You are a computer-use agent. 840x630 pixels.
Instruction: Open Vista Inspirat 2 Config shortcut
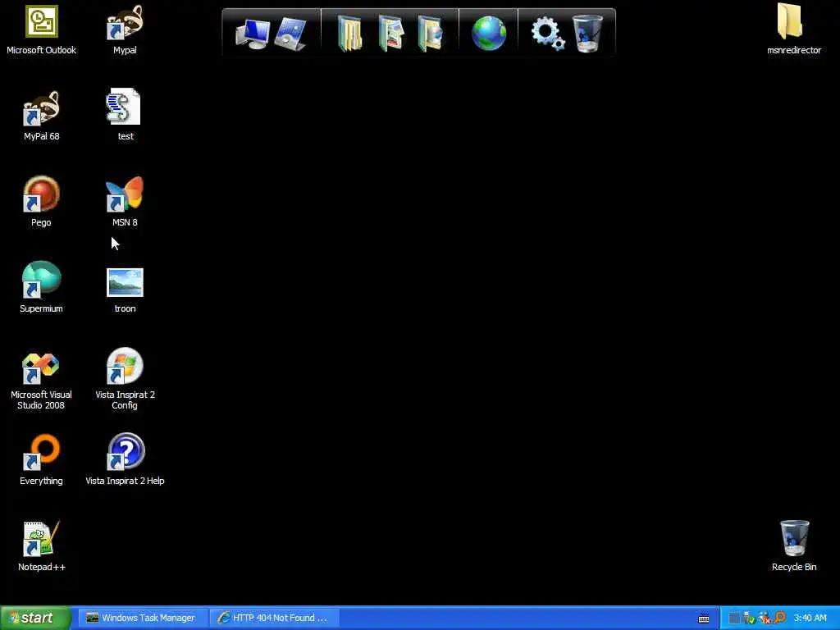tap(125, 366)
